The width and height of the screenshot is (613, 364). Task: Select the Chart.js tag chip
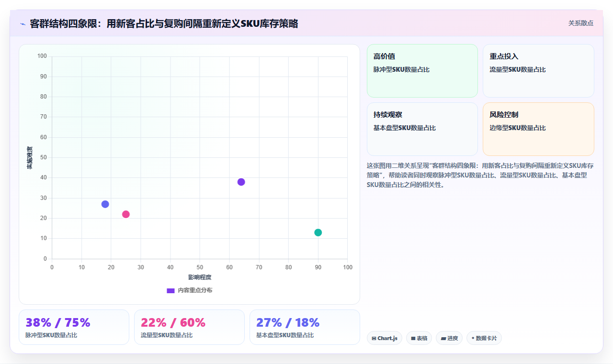click(x=385, y=338)
